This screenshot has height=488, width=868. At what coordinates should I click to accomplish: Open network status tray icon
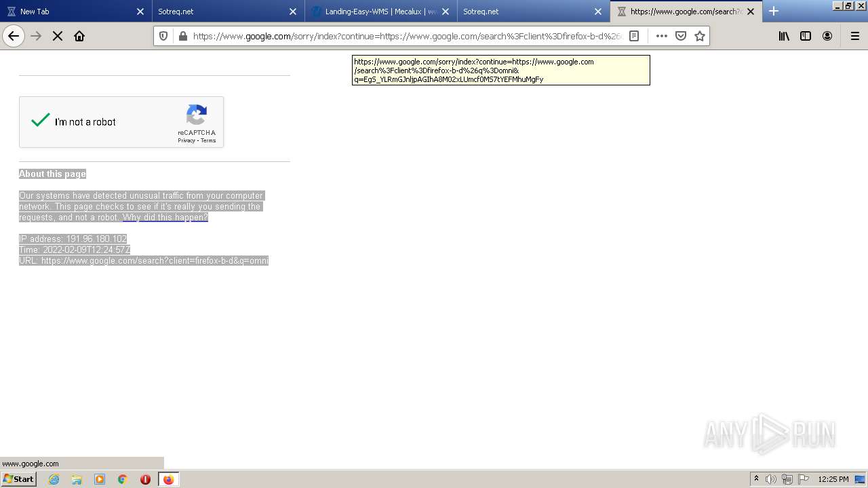787,479
